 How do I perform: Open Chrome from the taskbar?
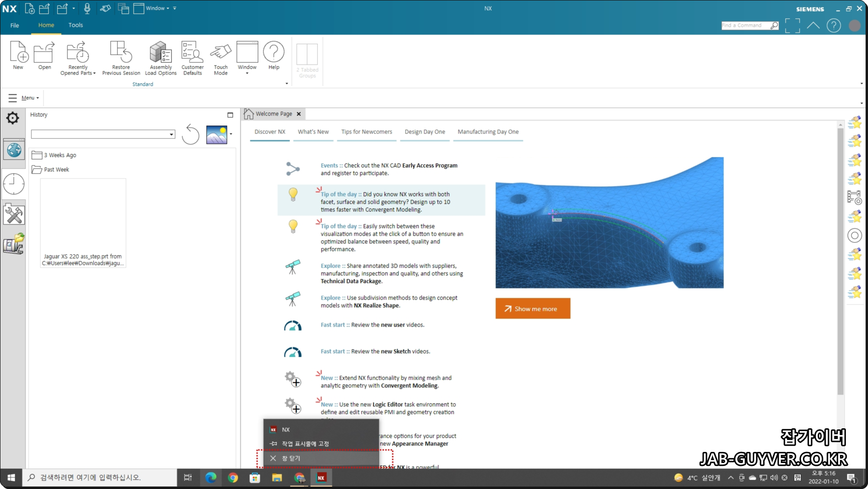pos(233,478)
